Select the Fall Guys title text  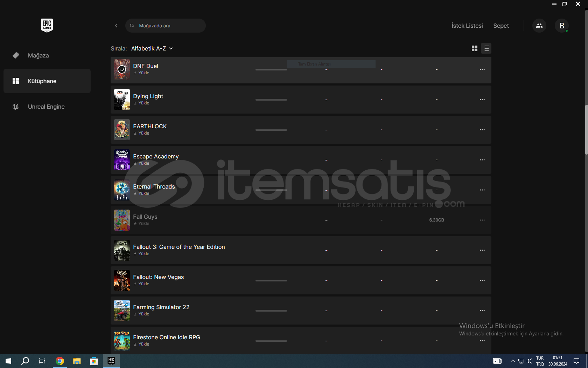point(145,217)
